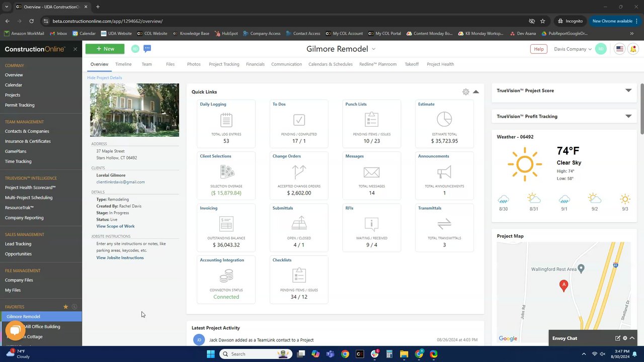Open View Scope of Work link
Screen dimensions: 644x362
(116, 226)
